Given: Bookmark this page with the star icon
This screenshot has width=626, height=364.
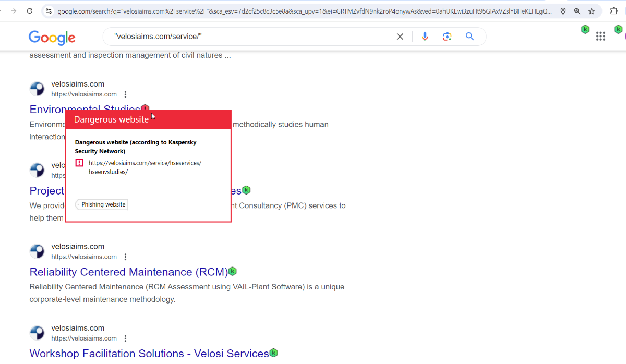Looking at the screenshot, I should pos(592,11).
